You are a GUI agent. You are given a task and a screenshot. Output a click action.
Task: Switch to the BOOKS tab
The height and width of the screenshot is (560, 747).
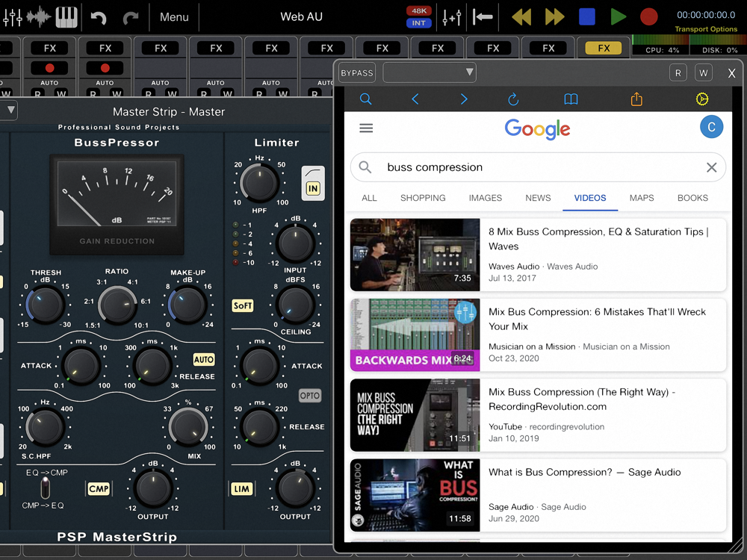pos(692,198)
